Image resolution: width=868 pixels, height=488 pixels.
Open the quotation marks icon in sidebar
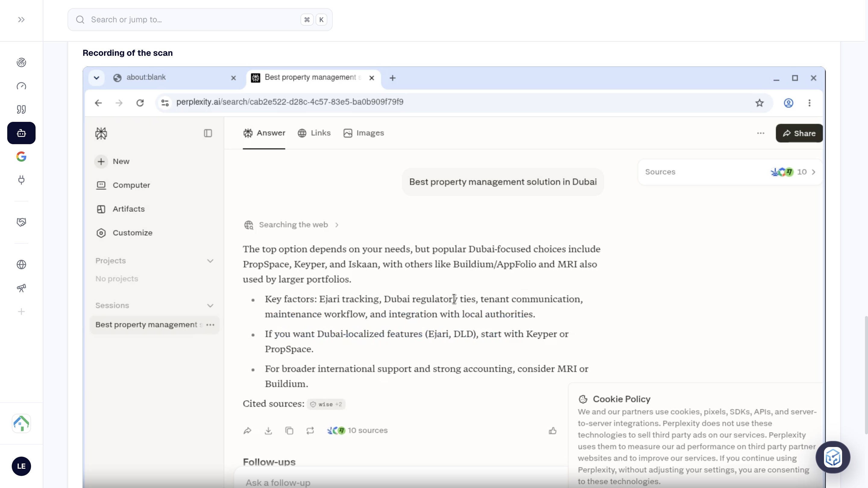(21, 109)
